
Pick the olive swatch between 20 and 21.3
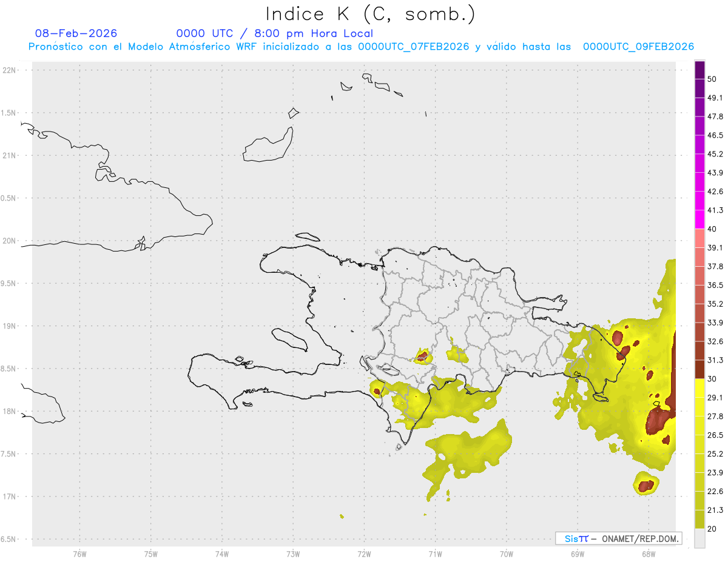point(699,520)
